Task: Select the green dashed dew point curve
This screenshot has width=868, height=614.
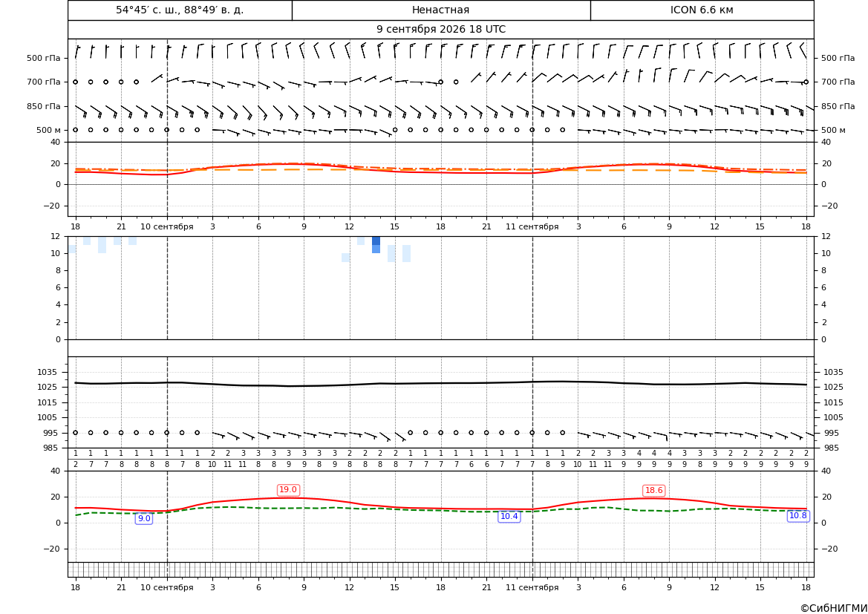Action: [x=440, y=510]
